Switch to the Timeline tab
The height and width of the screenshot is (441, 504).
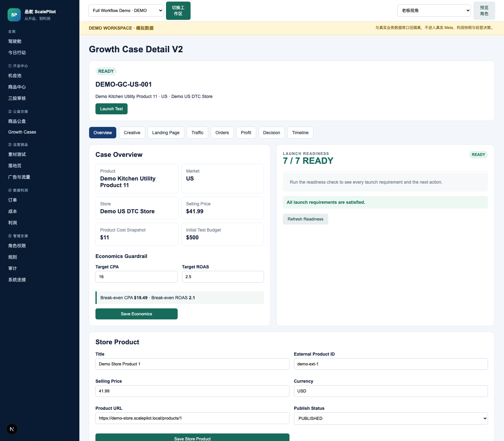click(300, 133)
